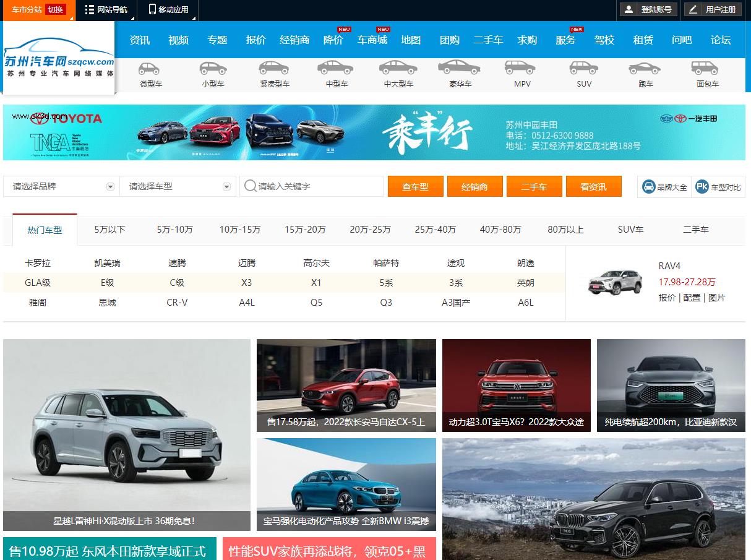Click the magnifier icon in search box
751x560 pixels.
250,186
